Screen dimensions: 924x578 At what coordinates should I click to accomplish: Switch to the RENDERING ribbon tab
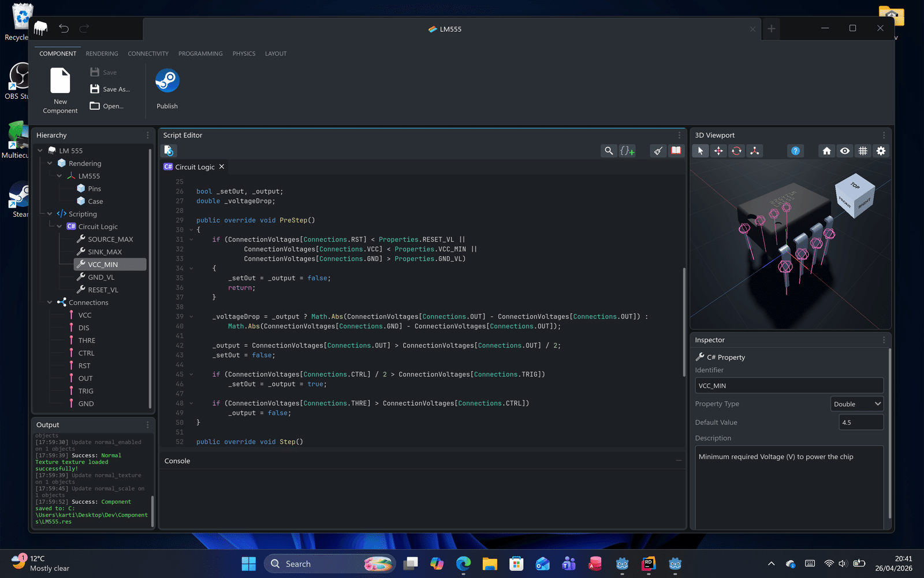tap(102, 54)
